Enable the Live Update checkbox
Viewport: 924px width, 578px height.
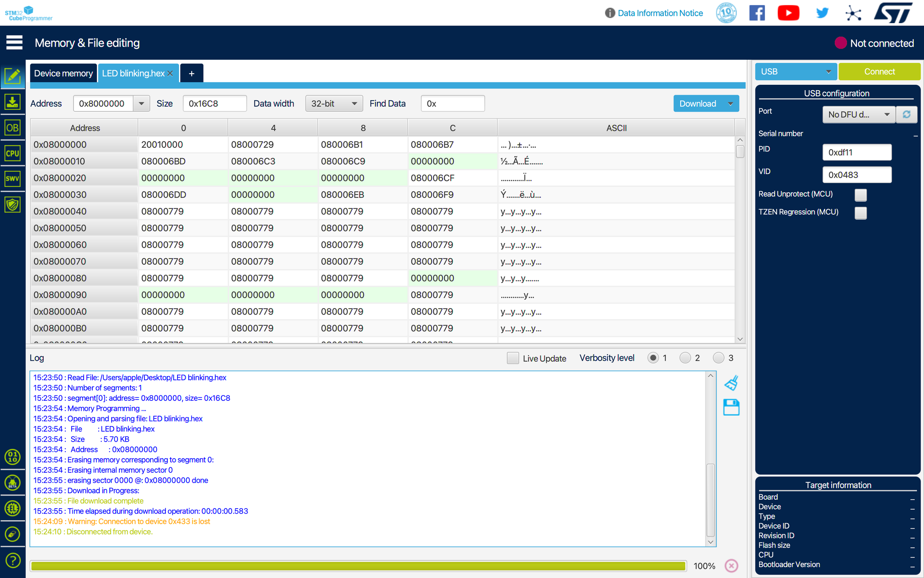tap(512, 358)
